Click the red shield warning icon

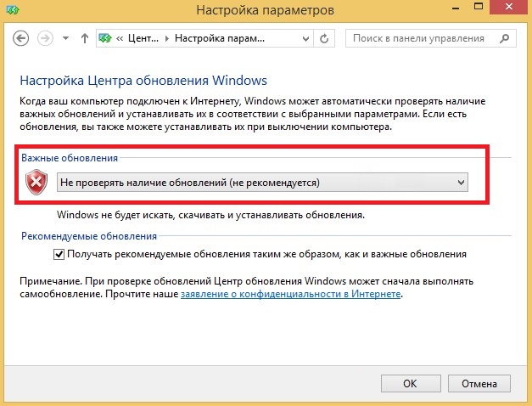point(36,182)
